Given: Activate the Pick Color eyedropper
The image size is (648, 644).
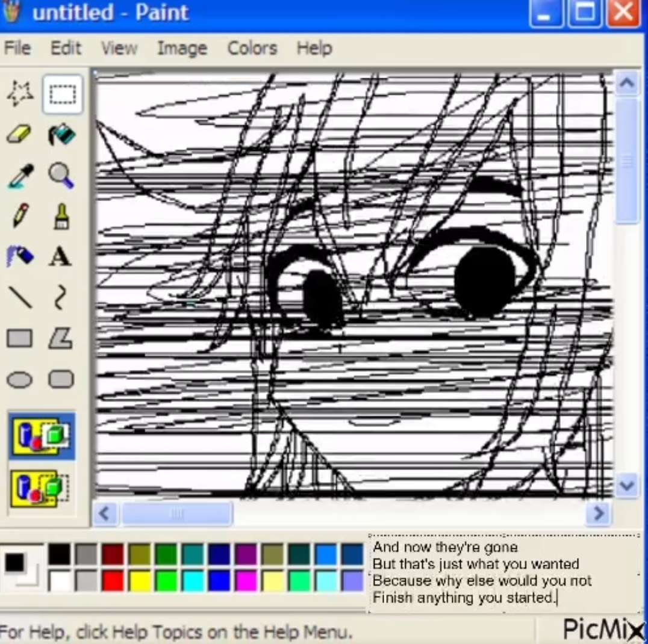Looking at the screenshot, I should 20,176.
